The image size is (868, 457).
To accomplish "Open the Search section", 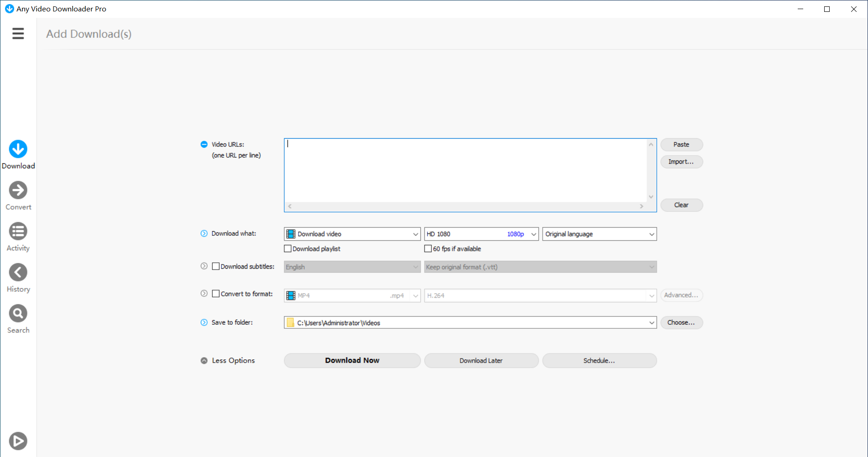I will (18, 314).
